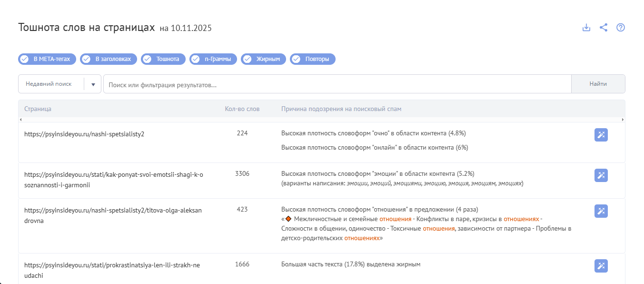Open the "Недавний поиск" dropdown
644x284 pixels.
click(59, 84)
